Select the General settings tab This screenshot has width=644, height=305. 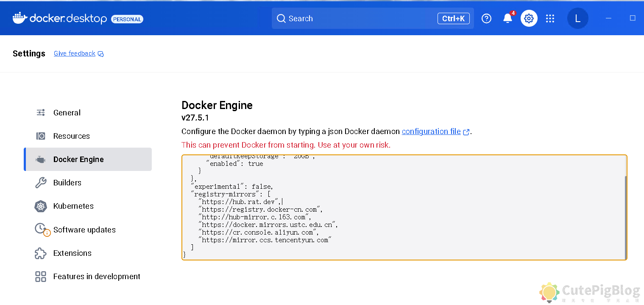[67, 113]
